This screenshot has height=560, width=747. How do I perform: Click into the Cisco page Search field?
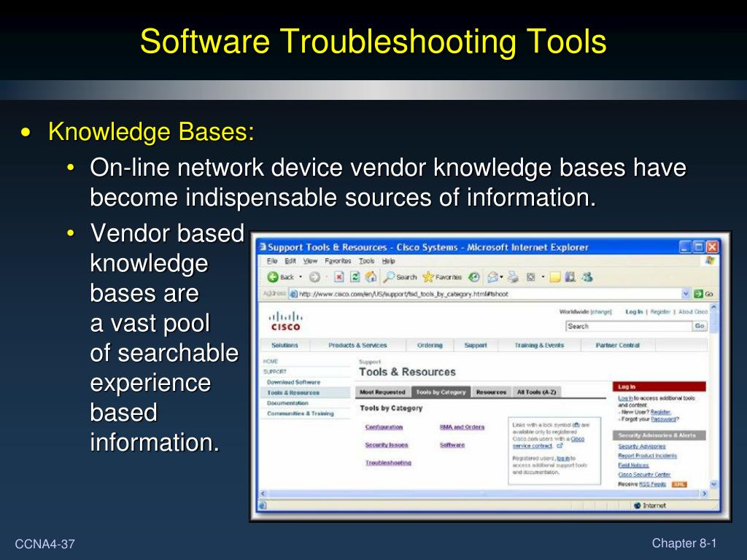pyautogui.click(x=628, y=326)
